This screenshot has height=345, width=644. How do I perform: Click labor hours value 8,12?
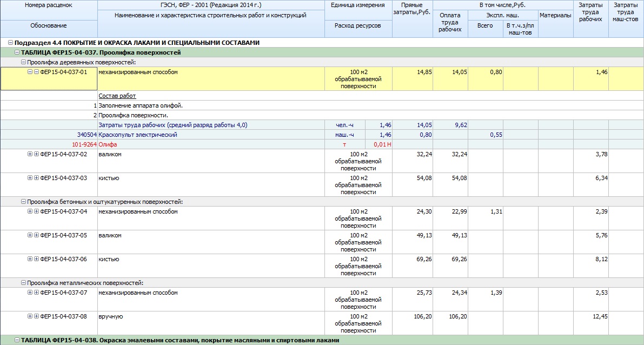(x=601, y=259)
